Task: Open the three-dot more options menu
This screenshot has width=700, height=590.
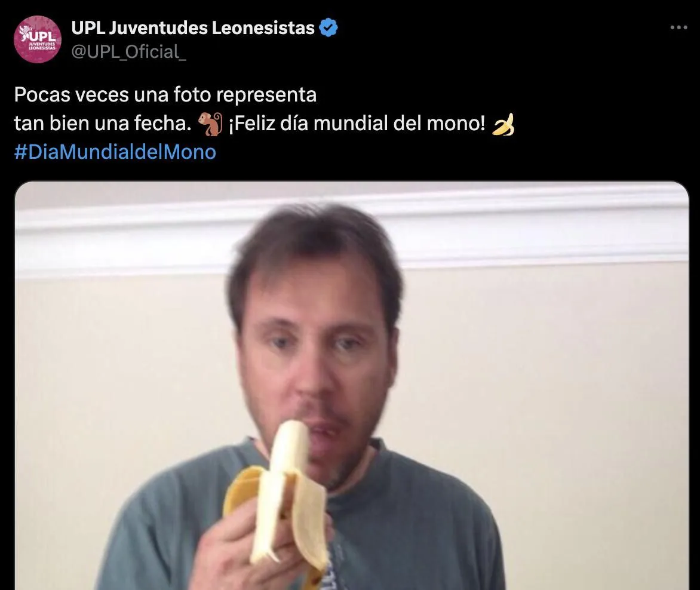Action: click(x=678, y=27)
